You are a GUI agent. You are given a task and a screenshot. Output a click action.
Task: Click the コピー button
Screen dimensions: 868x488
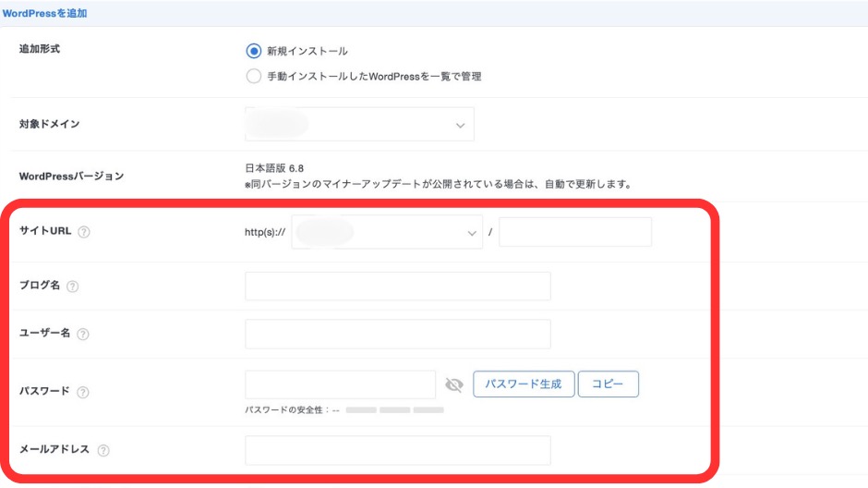click(x=608, y=384)
